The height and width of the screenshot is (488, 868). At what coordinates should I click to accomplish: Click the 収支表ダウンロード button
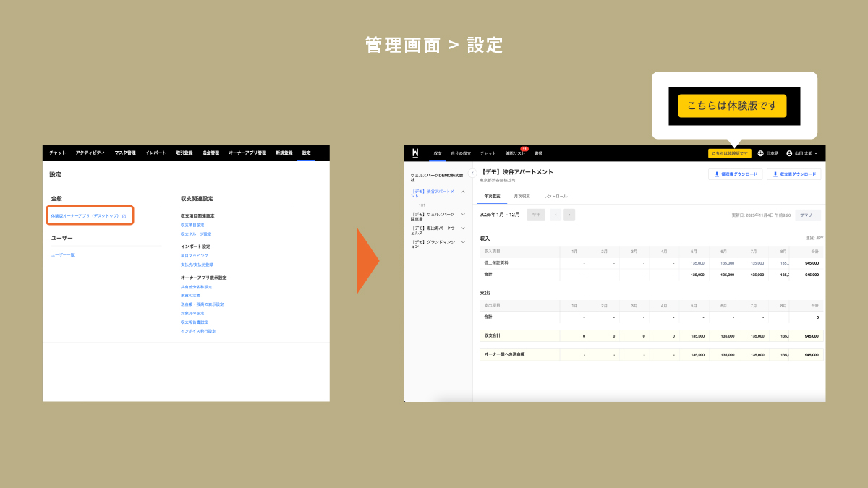click(794, 174)
